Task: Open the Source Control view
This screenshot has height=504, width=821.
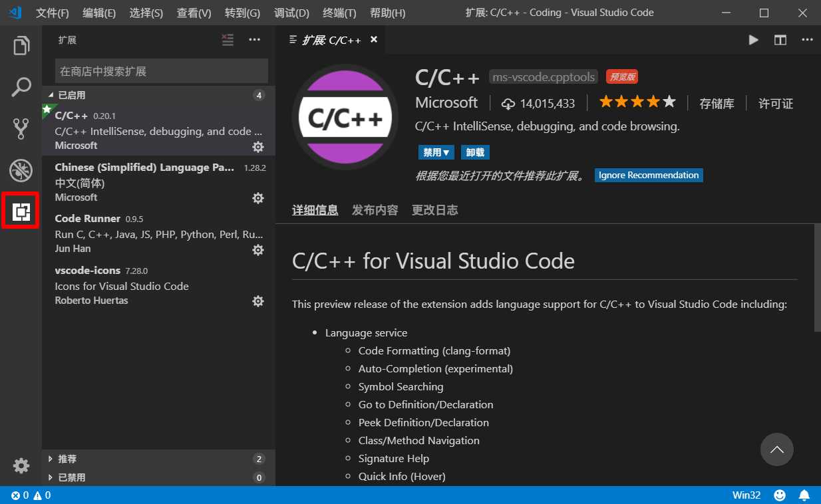Action: (x=21, y=129)
